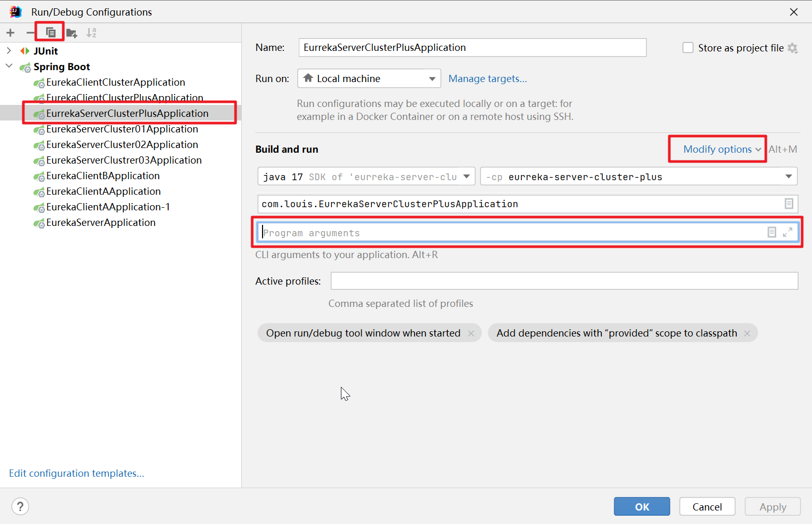Click the 'Build and run' heading

[x=286, y=149]
